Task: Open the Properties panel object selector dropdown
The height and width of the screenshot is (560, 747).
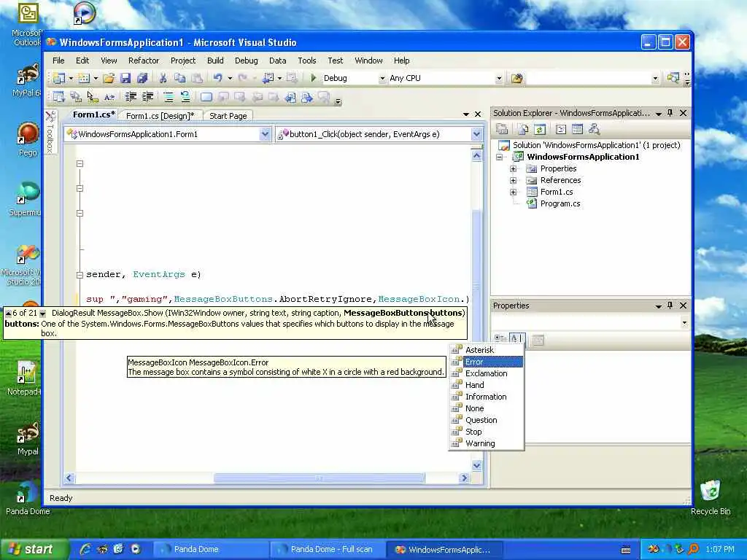Action: click(x=684, y=323)
